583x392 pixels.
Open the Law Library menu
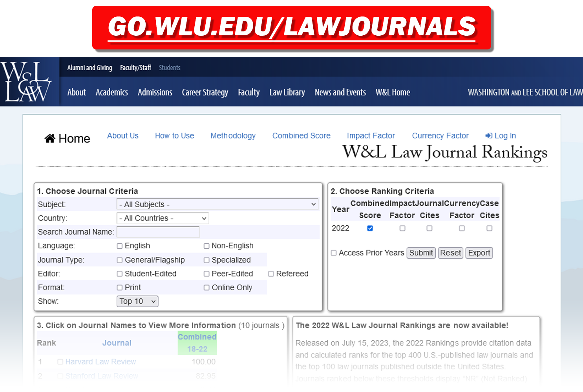(287, 93)
